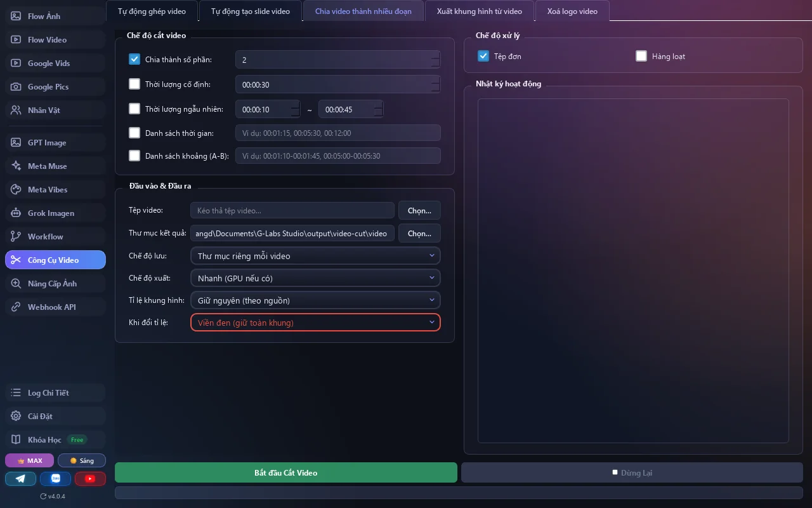Open the Tỉ lệ khung hình dropdown
812x508 pixels.
click(315, 300)
